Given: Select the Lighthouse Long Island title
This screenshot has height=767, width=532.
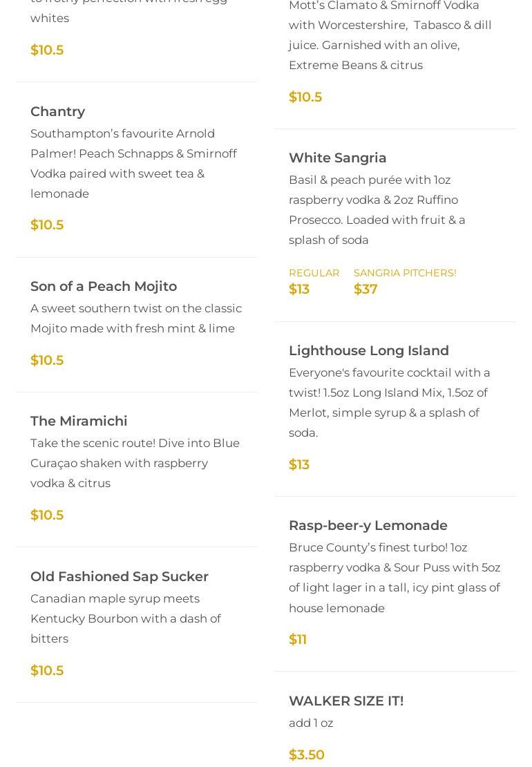Looking at the screenshot, I should coord(368,350).
